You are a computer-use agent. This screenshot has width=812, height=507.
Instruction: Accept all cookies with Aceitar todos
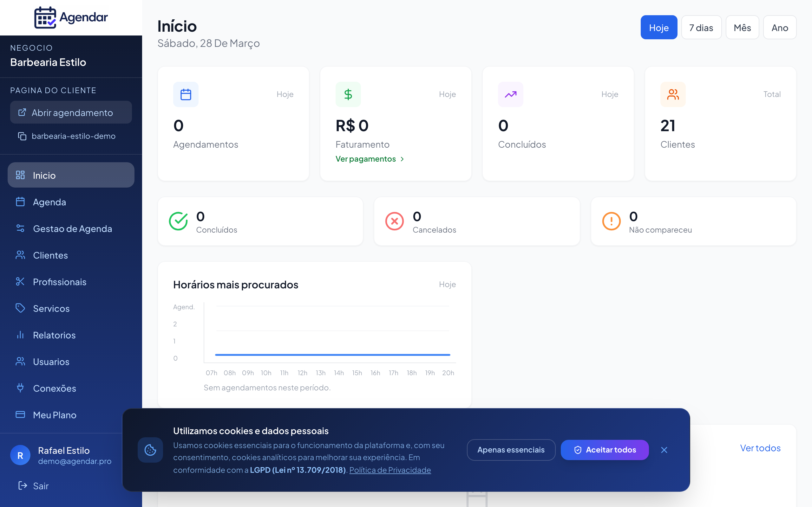(605, 450)
